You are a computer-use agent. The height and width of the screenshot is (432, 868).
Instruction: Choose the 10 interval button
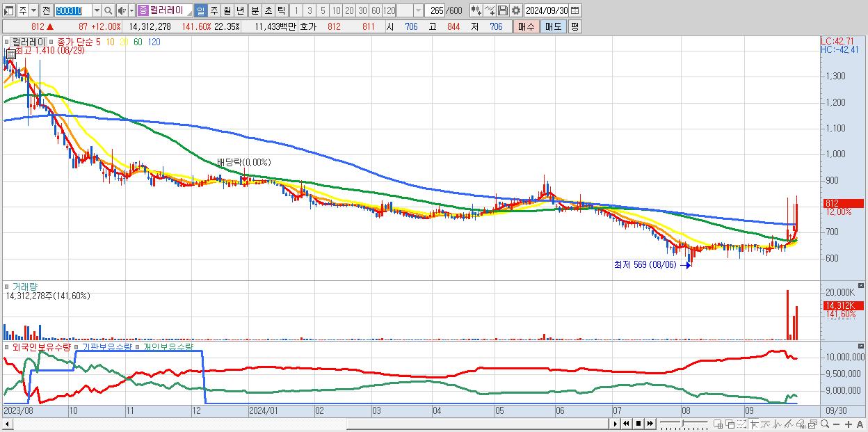point(335,10)
